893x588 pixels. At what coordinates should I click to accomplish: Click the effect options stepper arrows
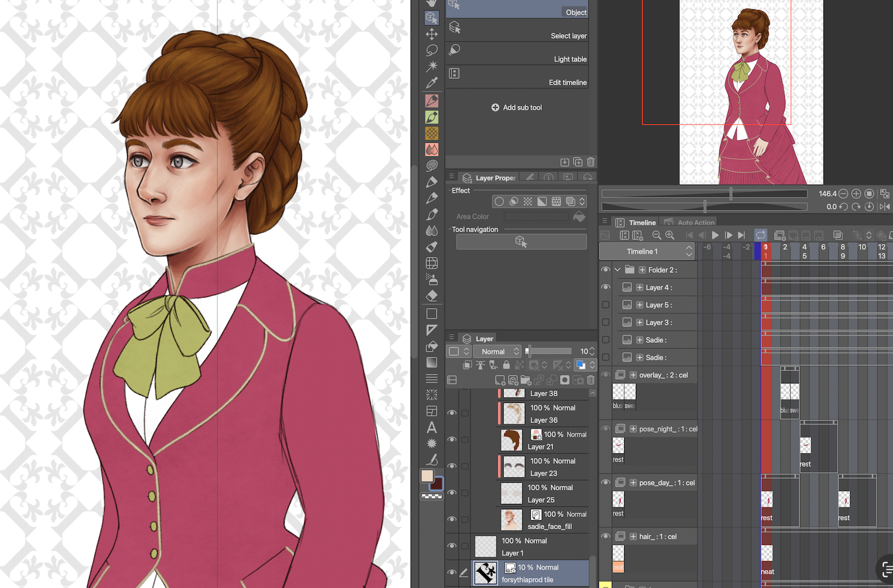pyautogui.click(x=582, y=201)
